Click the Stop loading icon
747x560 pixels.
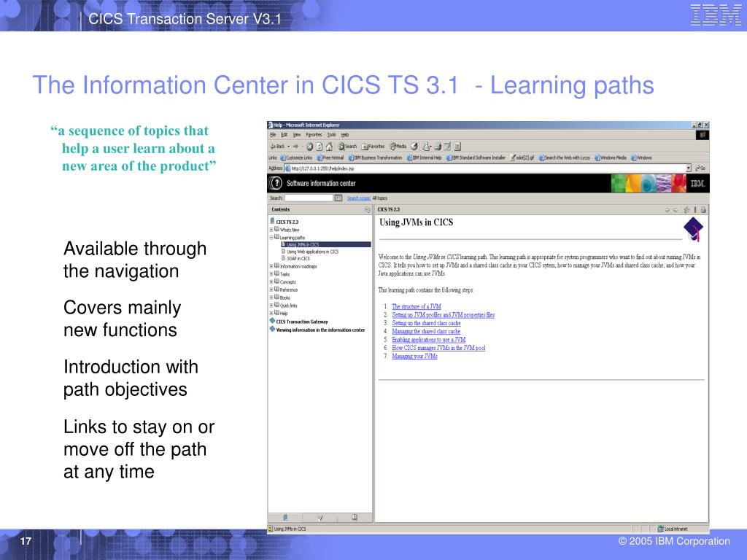(x=309, y=147)
